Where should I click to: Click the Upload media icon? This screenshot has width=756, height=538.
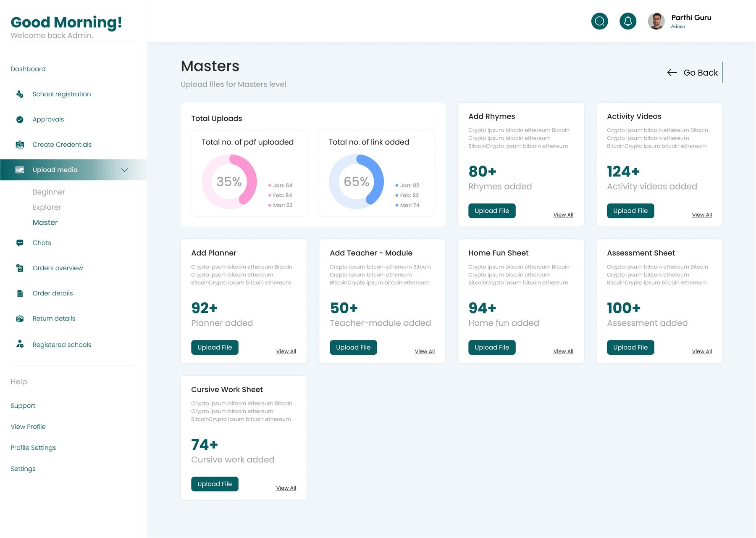pyautogui.click(x=20, y=170)
